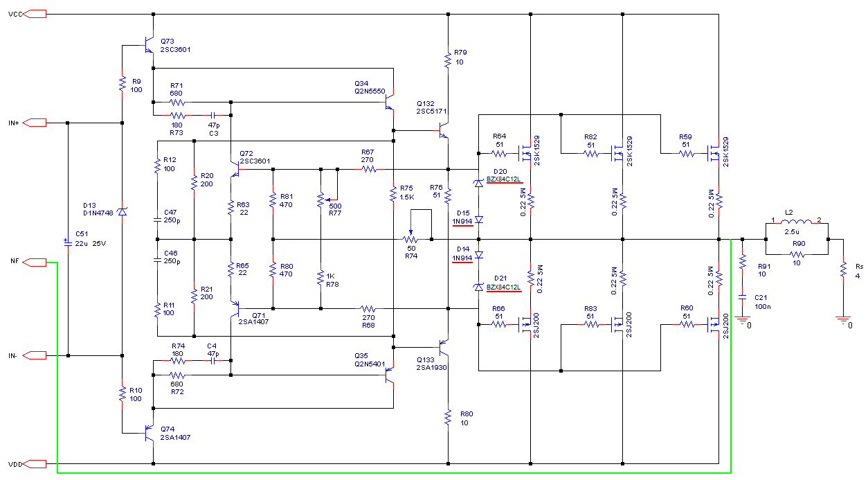Click the VDD port connector symbol
This screenshot has height=480, width=868.
coord(36,463)
